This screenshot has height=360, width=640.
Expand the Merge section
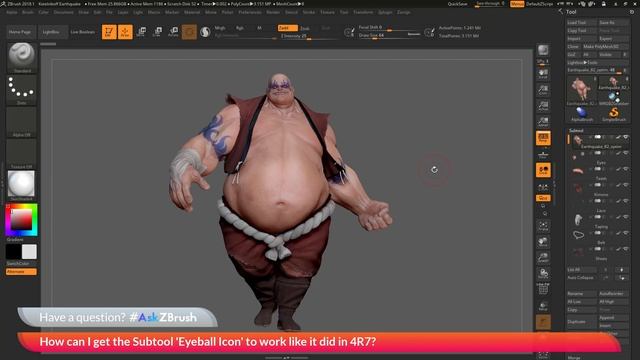(x=574, y=358)
